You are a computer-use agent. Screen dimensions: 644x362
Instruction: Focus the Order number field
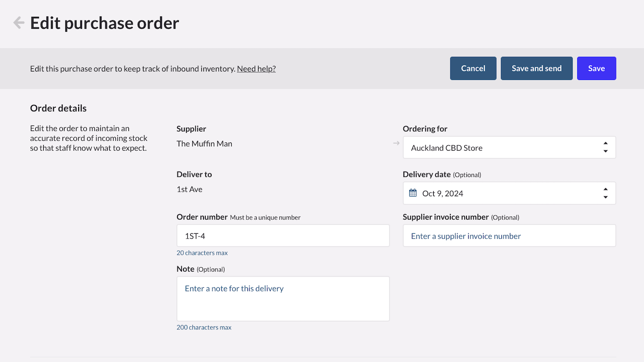(283, 236)
